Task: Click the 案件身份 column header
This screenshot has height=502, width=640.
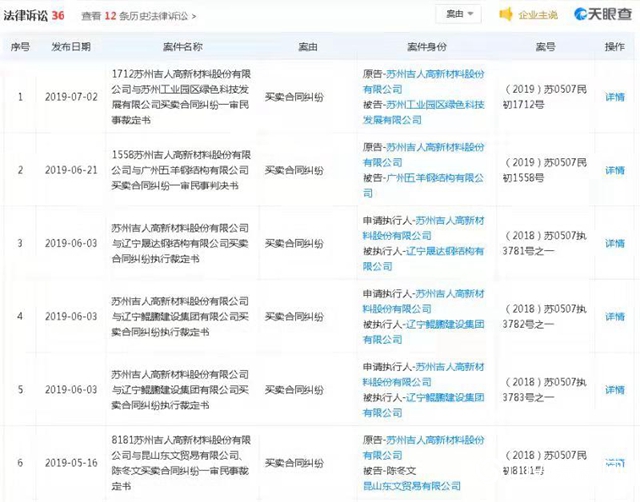Action: click(427, 47)
